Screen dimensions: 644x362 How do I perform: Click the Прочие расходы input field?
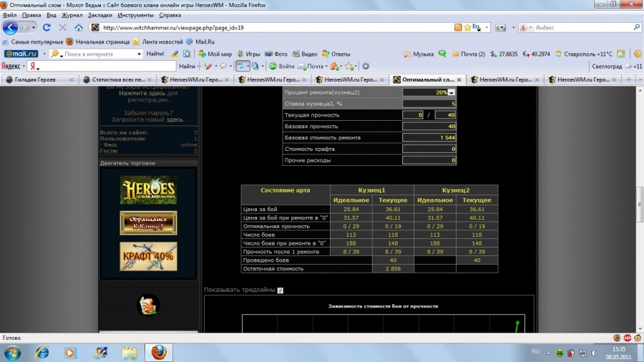coord(429,160)
